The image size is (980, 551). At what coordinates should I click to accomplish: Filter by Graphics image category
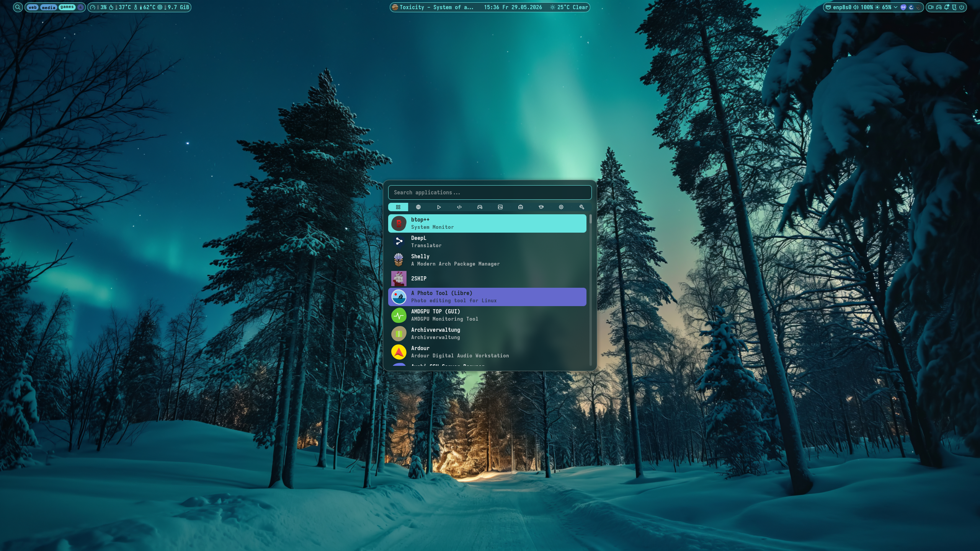coord(500,207)
